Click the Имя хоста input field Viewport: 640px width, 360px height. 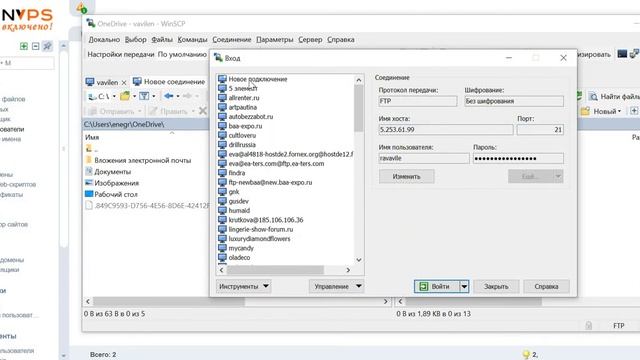pyautogui.click(x=446, y=130)
